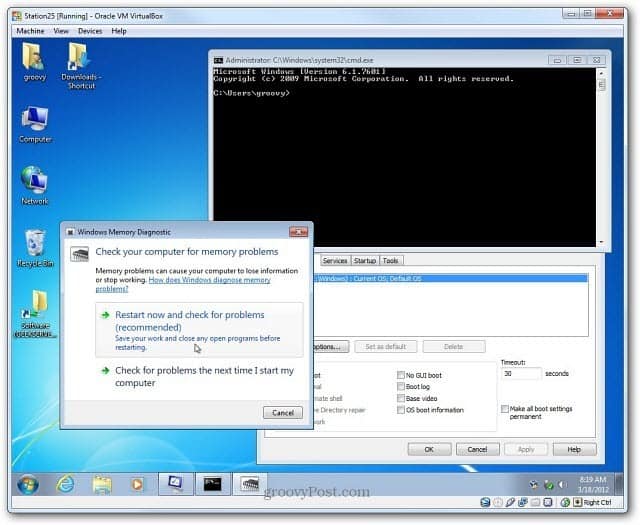Click the Timeout seconds input field
The image size is (640, 525).
coord(521,374)
